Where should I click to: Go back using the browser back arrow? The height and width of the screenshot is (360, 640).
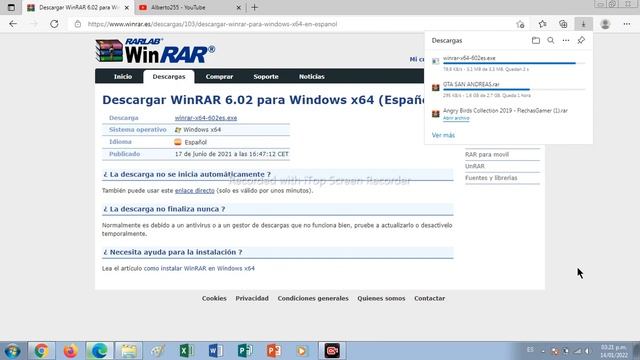[x=13, y=24]
